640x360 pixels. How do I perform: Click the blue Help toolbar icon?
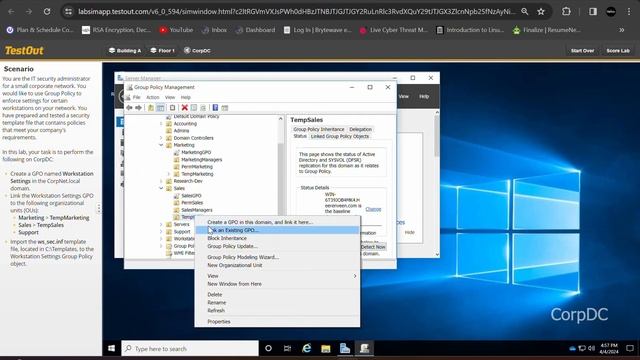215,108
